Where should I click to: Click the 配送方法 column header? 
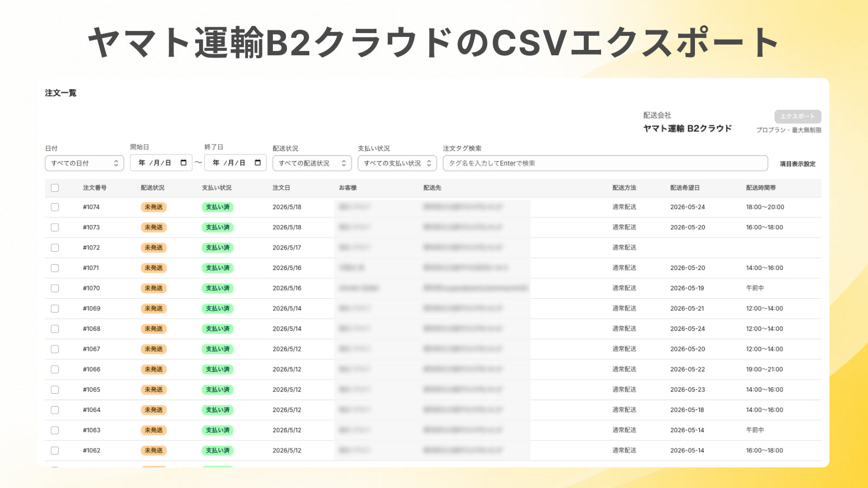click(624, 188)
